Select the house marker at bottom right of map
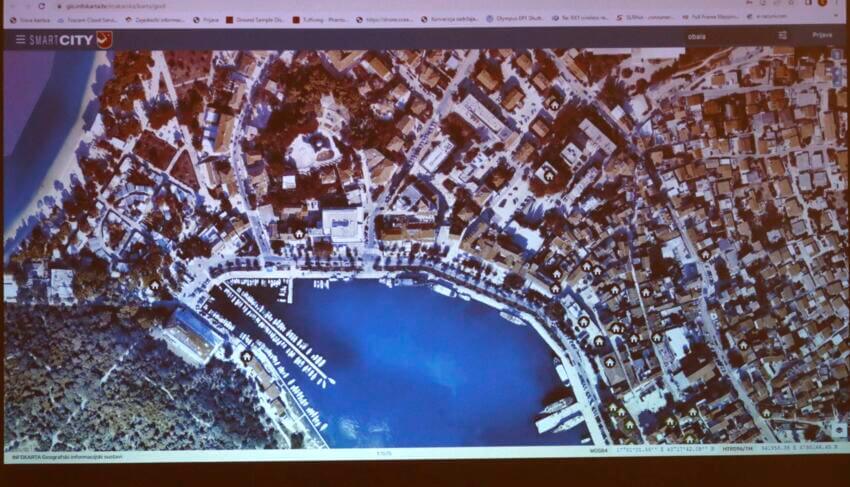850x487 pixels. coord(766,412)
